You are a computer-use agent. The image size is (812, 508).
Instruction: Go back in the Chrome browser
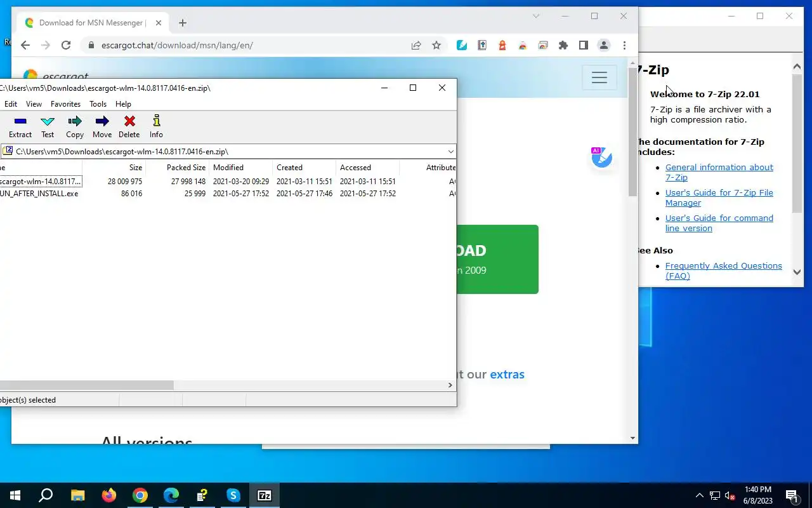click(x=25, y=45)
